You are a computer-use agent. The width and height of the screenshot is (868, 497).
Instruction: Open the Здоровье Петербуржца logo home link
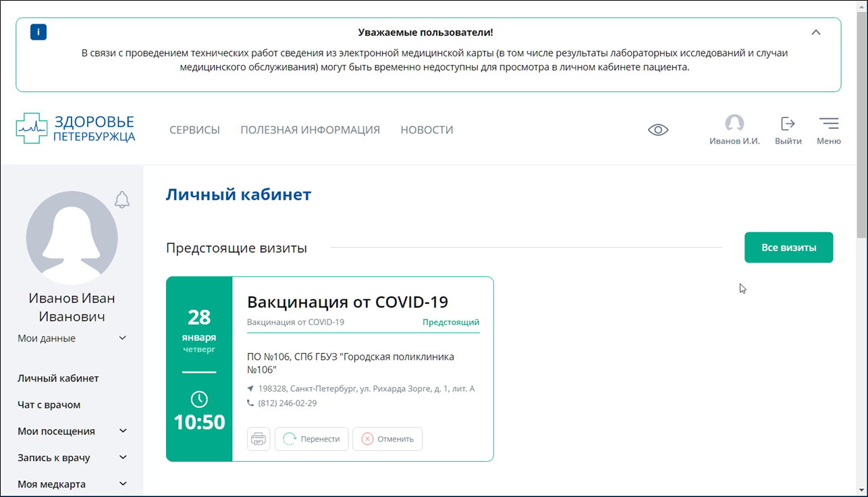coord(76,128)
